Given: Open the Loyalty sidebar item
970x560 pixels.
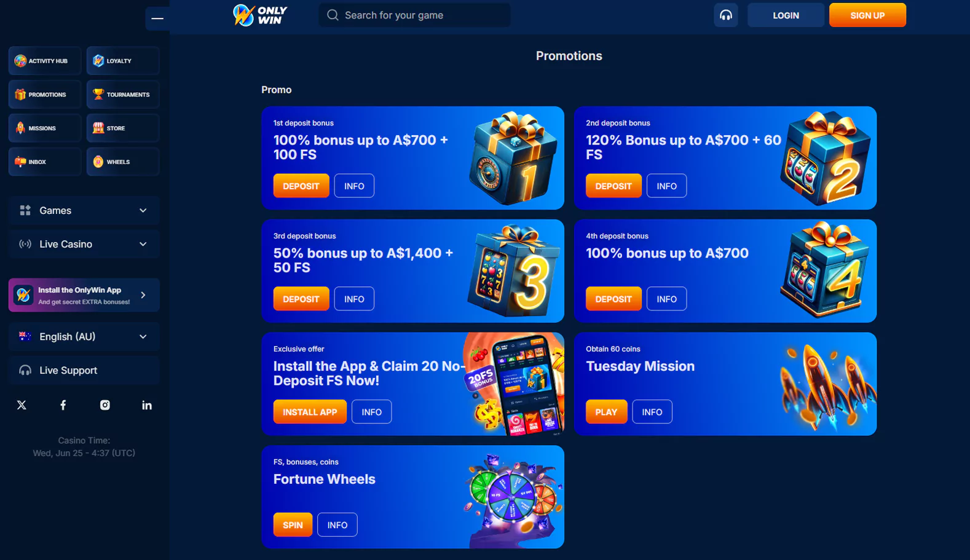Looking at the screenshot, I should coord(123,61).
